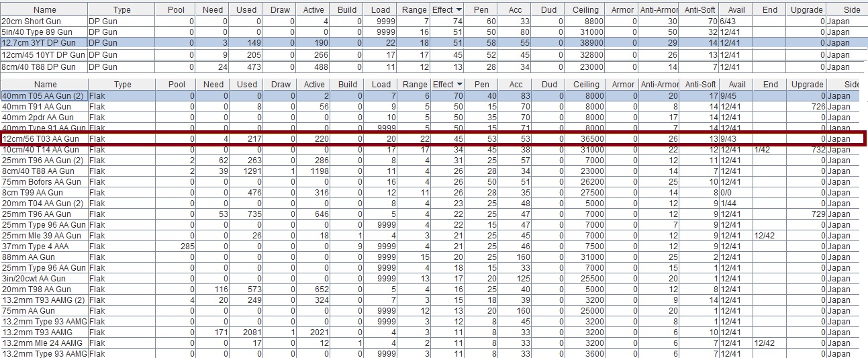The height and width of the screenshot is (358, 868).
Task: Click the 36500 ceiling cell
Action: 586,139
